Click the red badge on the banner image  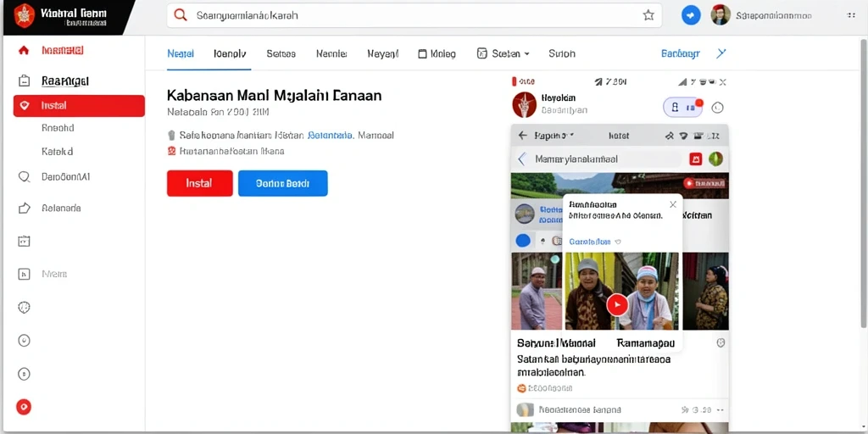coord(705,183)
